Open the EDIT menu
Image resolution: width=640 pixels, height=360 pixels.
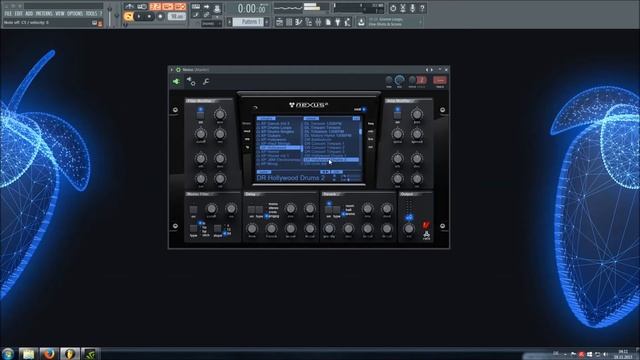pos(18,13)
